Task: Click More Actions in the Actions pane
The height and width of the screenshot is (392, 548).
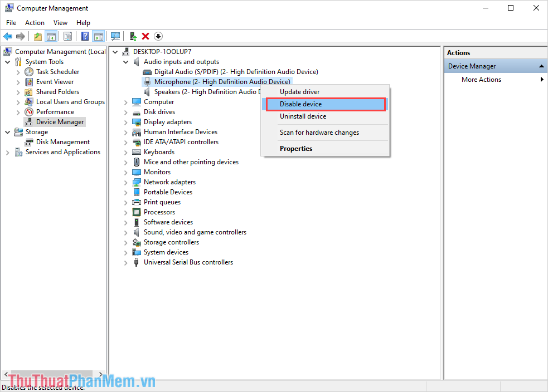Action: pos(481,79)
